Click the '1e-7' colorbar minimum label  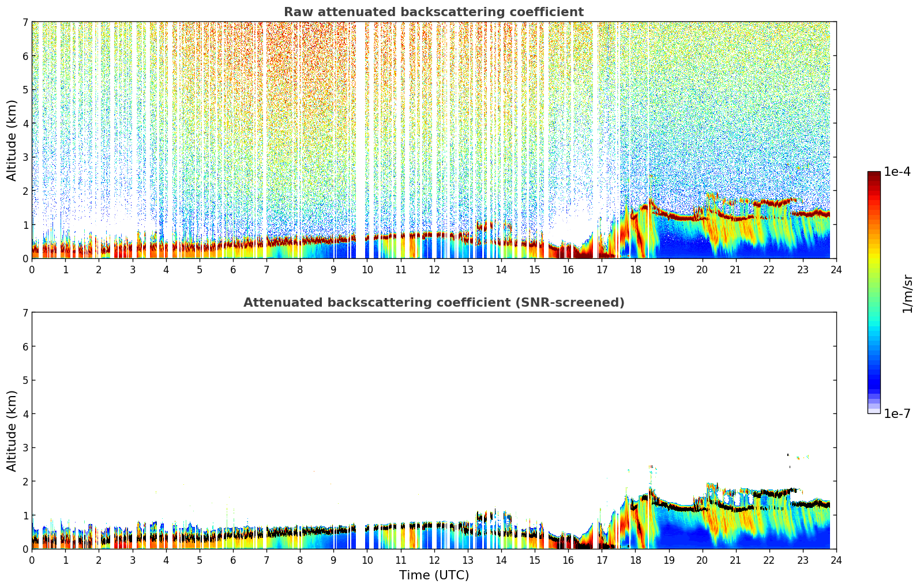pyautogui.click(x=898, y=414)
